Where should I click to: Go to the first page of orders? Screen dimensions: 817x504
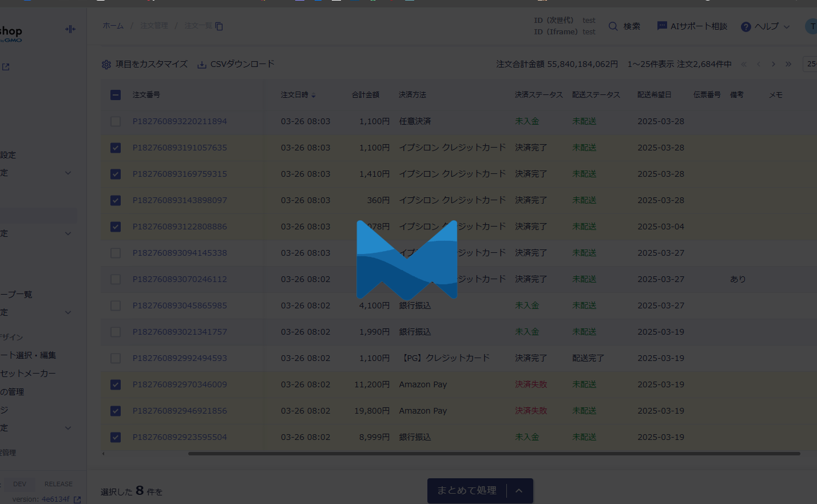tap(744, 64)
